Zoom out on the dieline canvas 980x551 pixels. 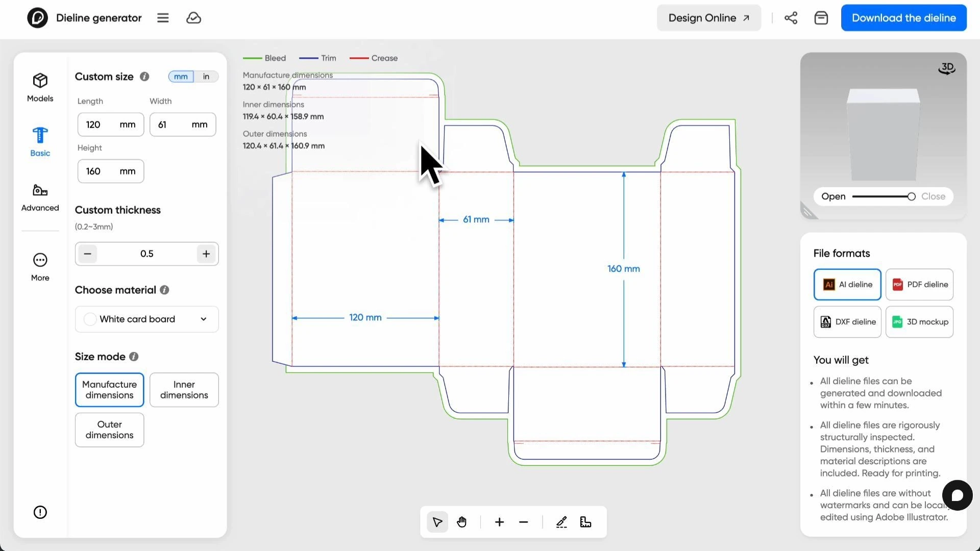coord(523,522)
